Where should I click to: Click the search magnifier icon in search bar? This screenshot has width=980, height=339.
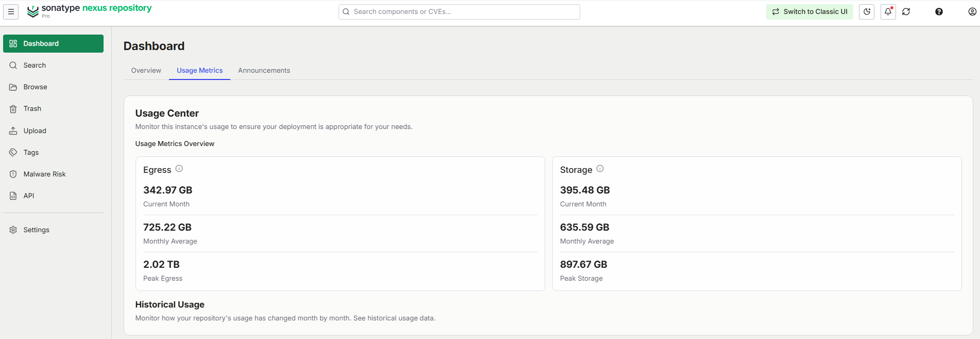[x=346, y=12]
